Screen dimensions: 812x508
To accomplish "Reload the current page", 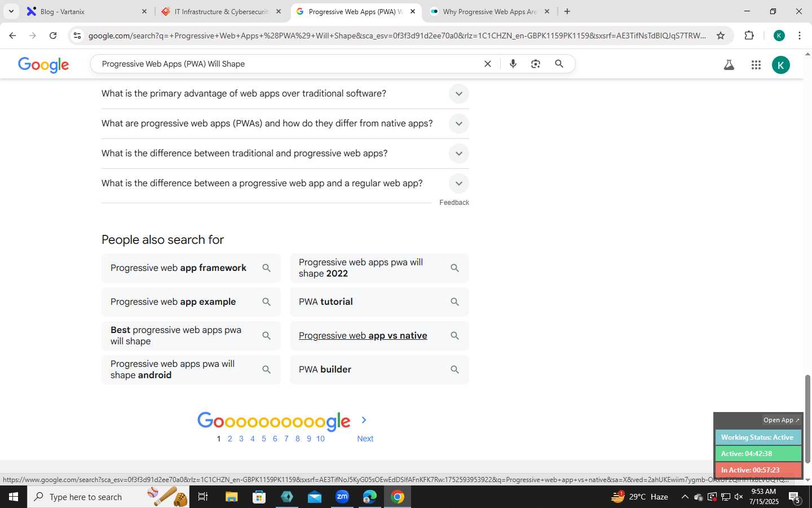I will tap(53, 36).
